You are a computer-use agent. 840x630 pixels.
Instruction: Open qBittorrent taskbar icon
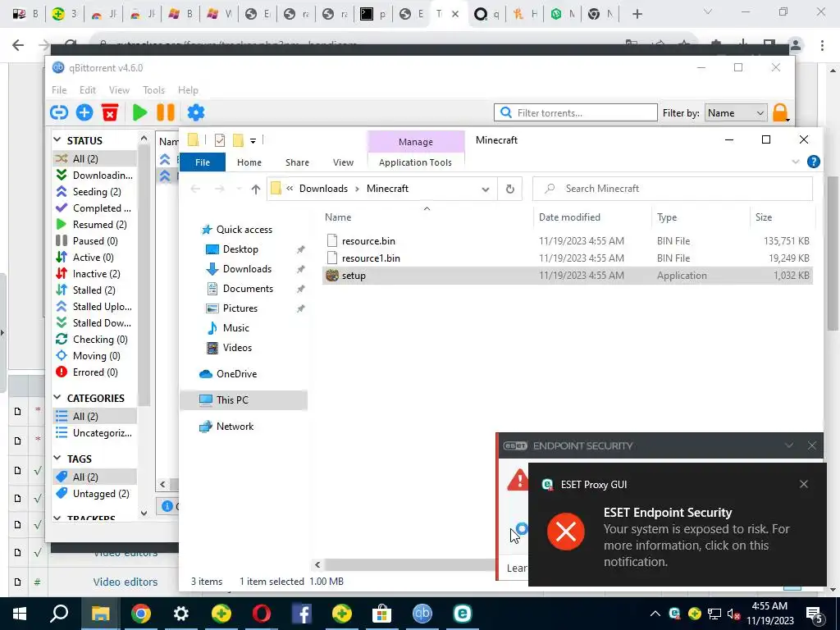[x=422, y=614]
